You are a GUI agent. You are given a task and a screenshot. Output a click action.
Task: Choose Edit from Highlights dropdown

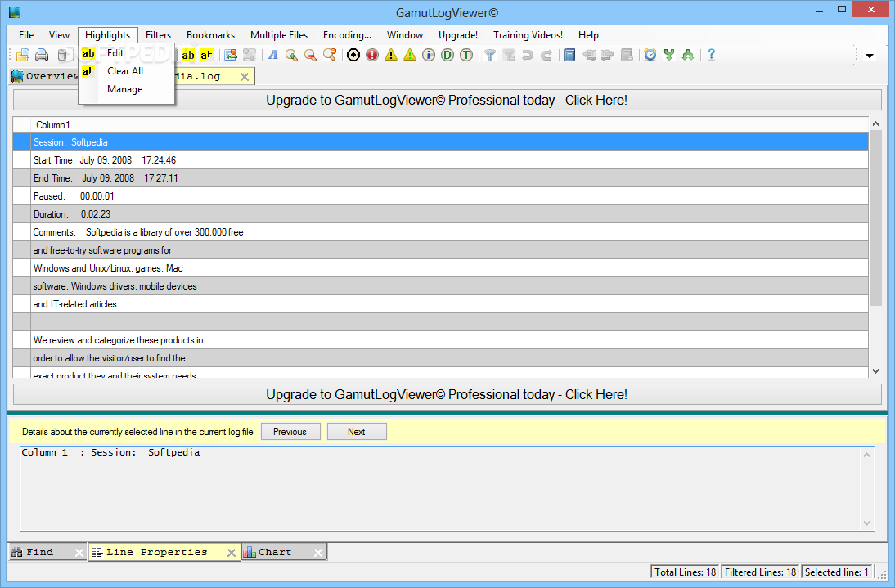pos(126,53)
